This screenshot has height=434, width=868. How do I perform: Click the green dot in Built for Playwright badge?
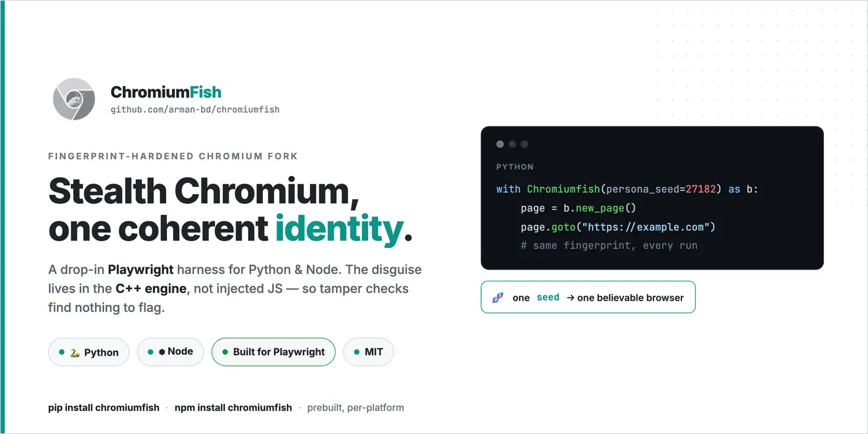[225, 352]
